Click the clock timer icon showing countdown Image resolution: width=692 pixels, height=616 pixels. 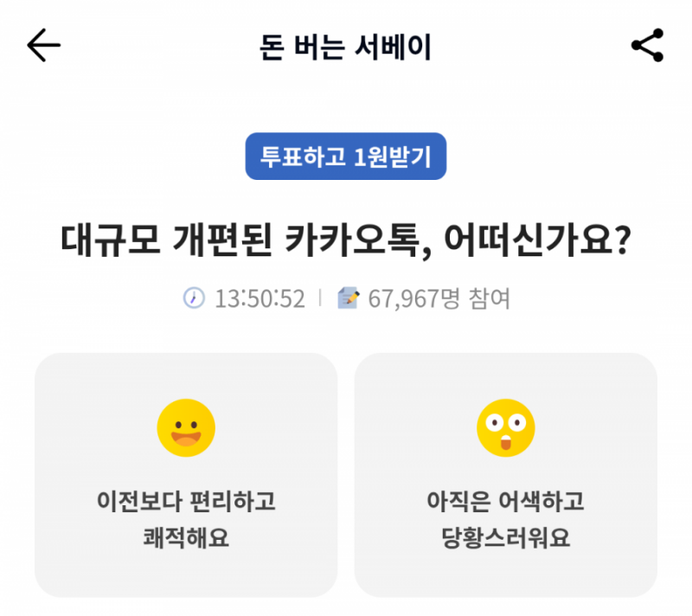pyautogui.click(x=194, y=296)
